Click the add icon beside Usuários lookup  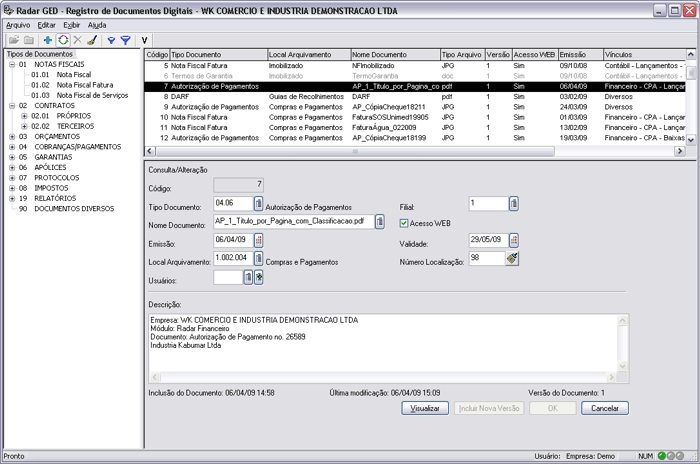[x=259, y=277]
